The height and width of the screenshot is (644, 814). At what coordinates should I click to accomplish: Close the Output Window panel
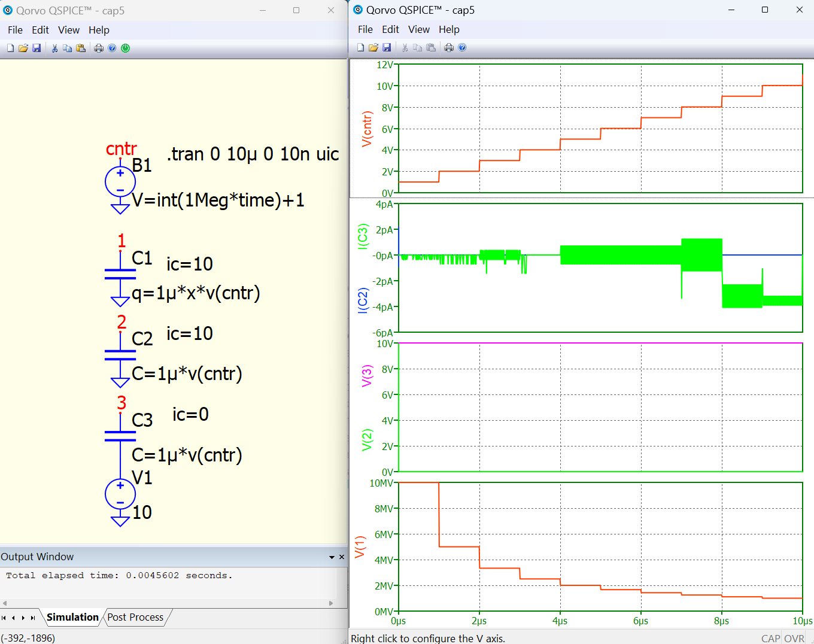click(342, 557)
